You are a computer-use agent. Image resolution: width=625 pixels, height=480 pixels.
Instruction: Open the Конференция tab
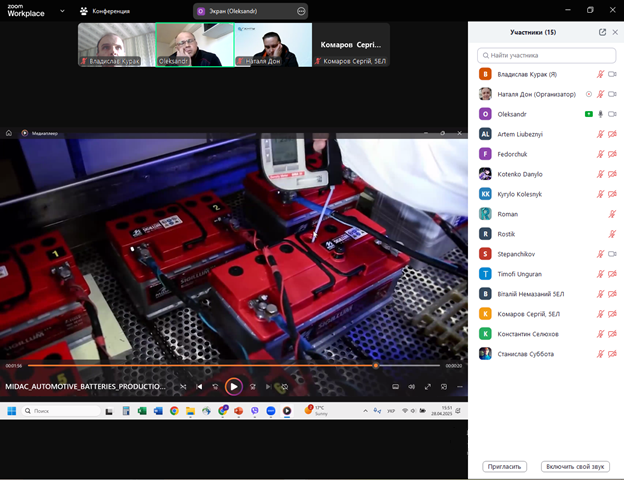tap(105, 11)
